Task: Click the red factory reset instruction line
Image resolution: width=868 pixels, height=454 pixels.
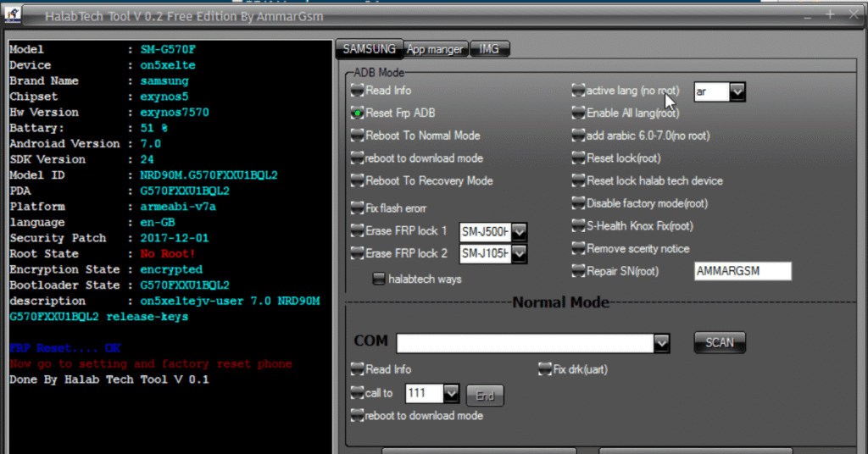Action: (151, 364)
